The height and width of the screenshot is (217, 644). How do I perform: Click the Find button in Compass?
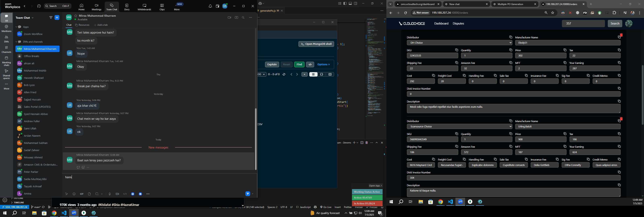click(x=299, y=65)
